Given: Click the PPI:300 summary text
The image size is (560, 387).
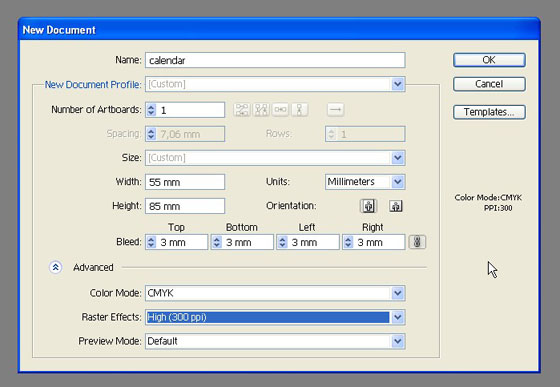Looking at the screenshot, I should 498,208.
